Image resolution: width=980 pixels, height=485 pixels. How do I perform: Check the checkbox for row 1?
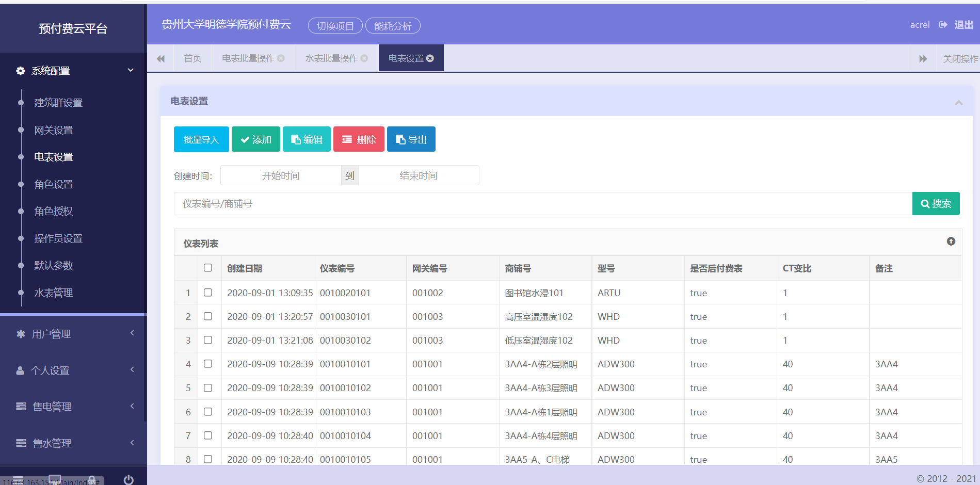[x=208, y=293]
